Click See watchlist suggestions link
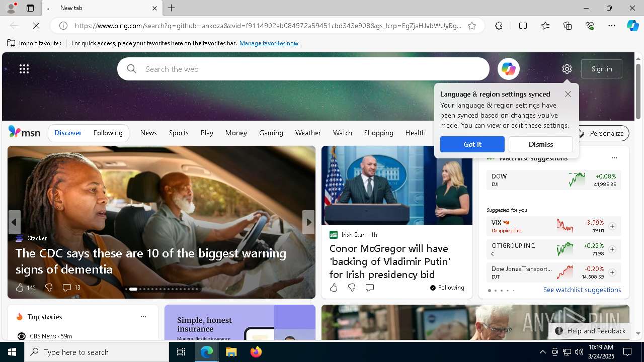The width and height of the screenshot is (644, 362). pos(582,290)
